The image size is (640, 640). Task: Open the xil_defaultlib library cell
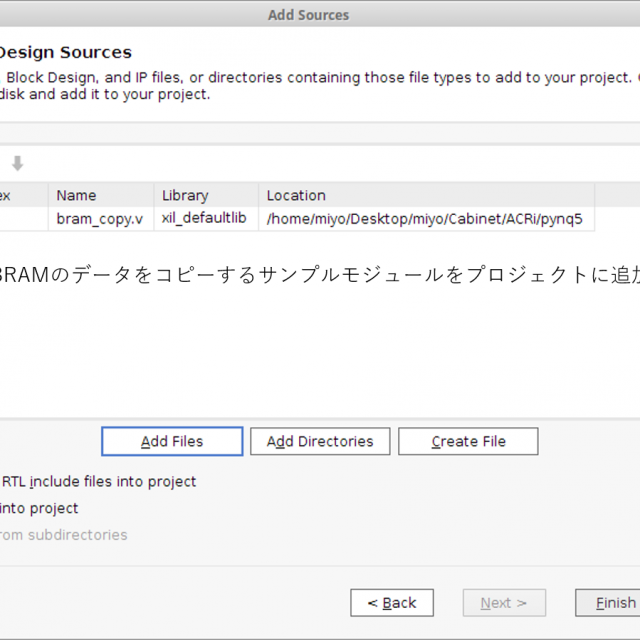point(204,218)
